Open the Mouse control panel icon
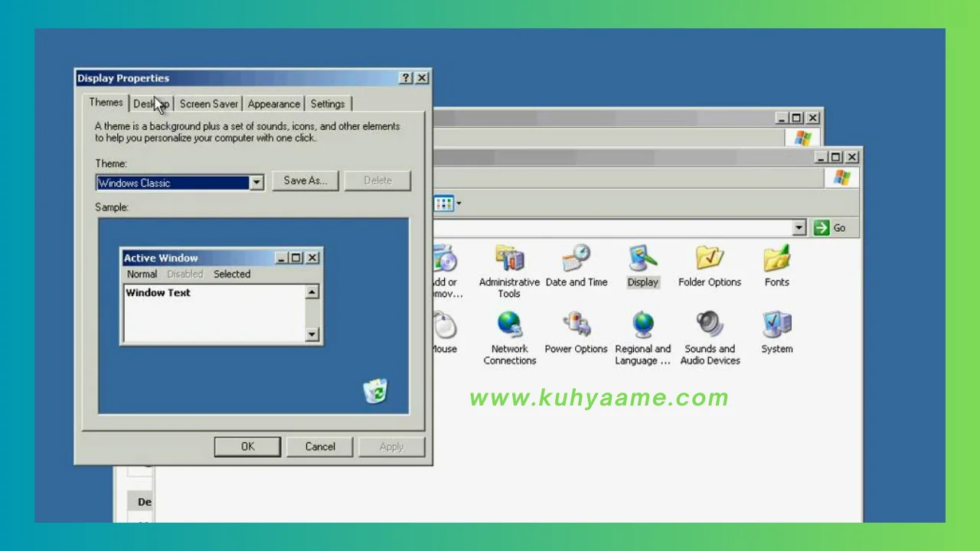Viewport: 980px width, 551px height. [445, 333]
